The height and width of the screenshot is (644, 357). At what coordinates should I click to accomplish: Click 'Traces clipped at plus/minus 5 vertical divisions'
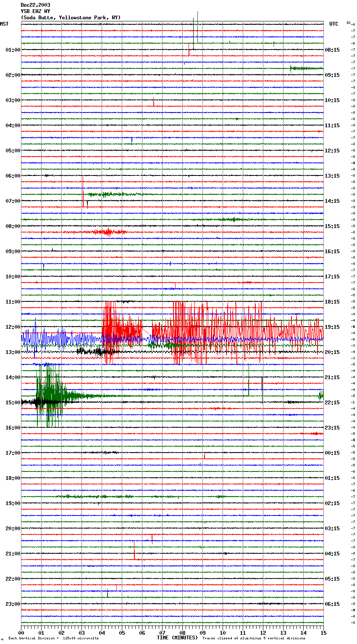click(x=254, y=638)
